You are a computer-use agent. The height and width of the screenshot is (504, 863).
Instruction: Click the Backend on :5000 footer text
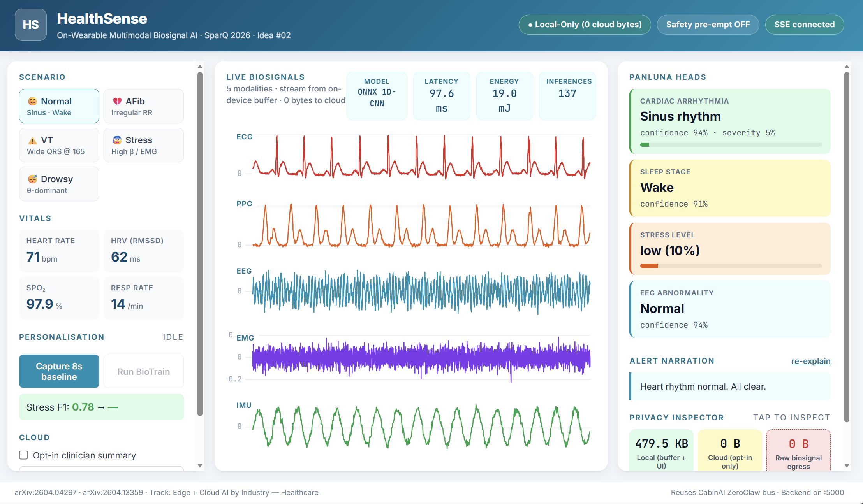(x=812, y=492)
